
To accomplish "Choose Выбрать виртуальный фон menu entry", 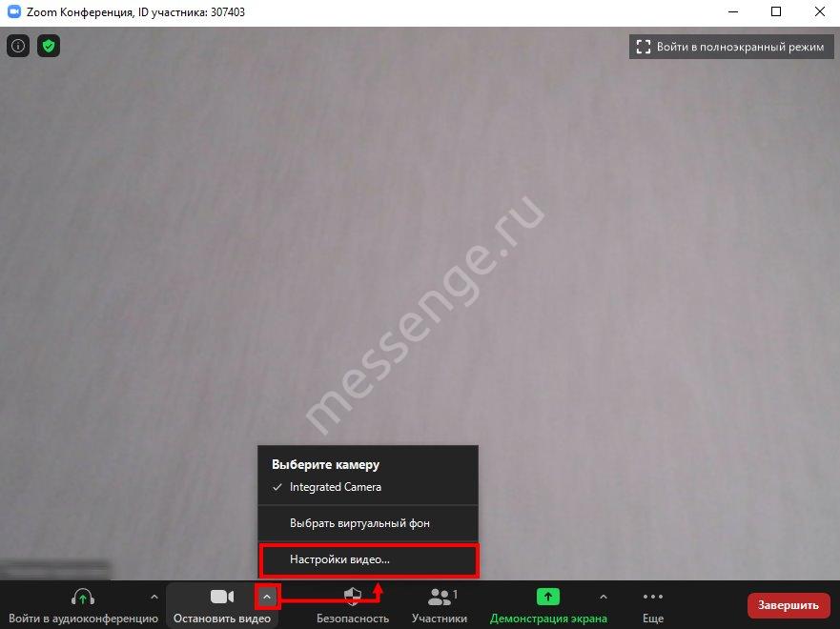I will click(x=359, y=523).
